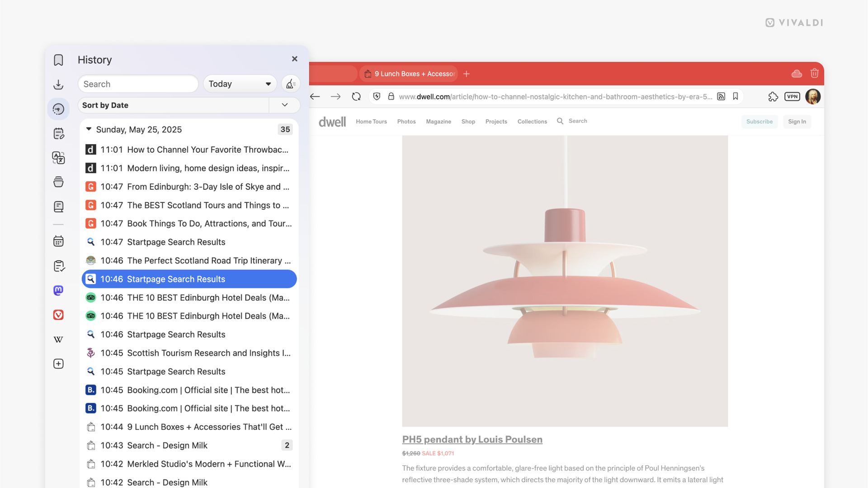This screenshot has height=488, width=868.
Task: Click the RSS feed icon in address bar
Action: tap(721, 96)
